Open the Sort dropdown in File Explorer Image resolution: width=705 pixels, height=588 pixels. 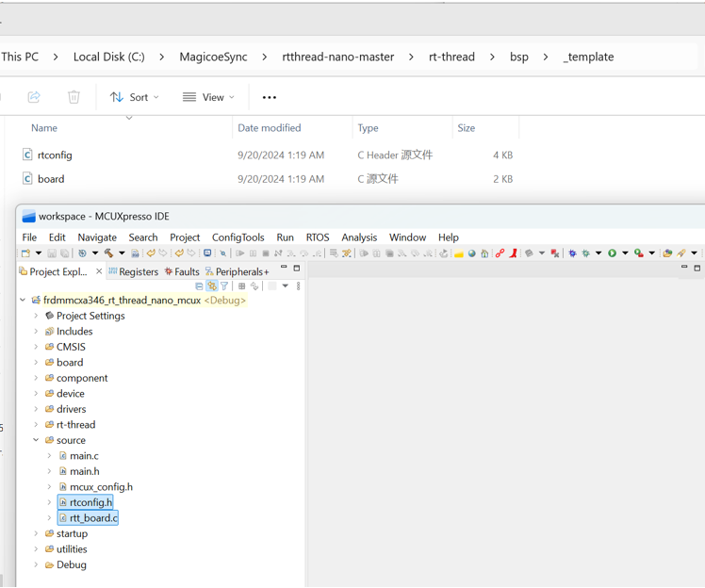[x=135, y=97]
